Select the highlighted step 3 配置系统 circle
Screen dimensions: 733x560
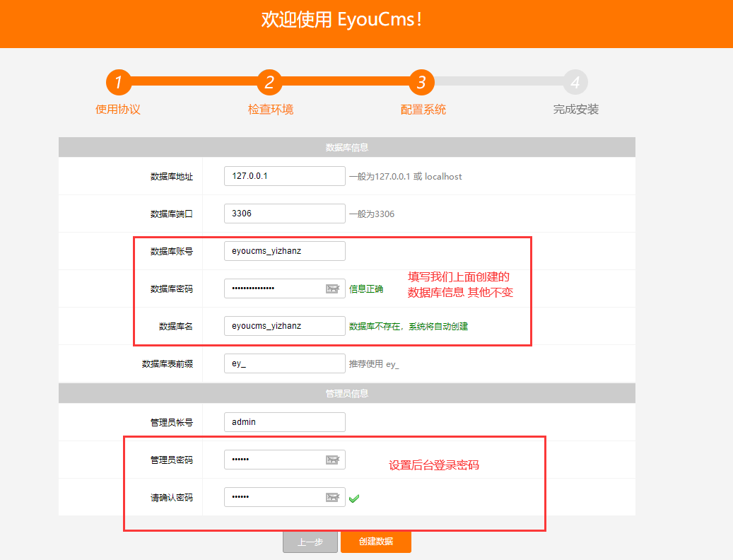click(422, 82)
